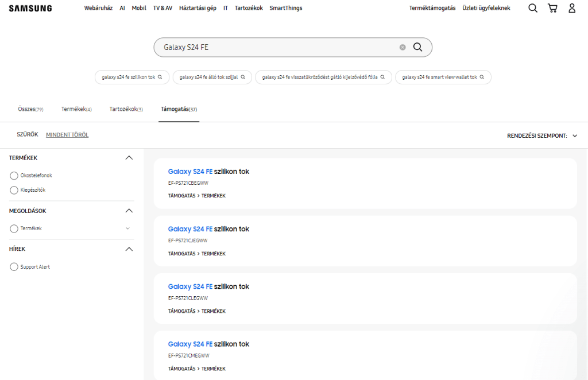Open the shopping cart icon

point(552,8)
